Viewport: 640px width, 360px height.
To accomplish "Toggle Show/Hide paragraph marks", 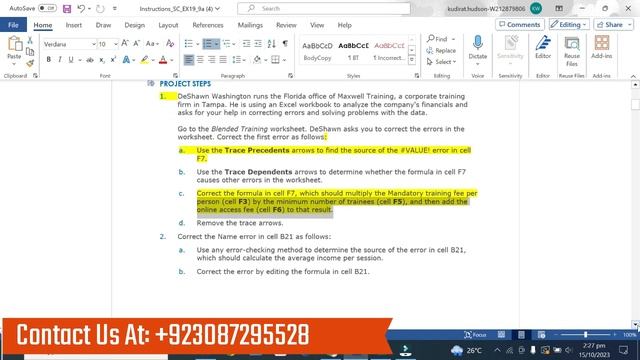I will 285,44.
